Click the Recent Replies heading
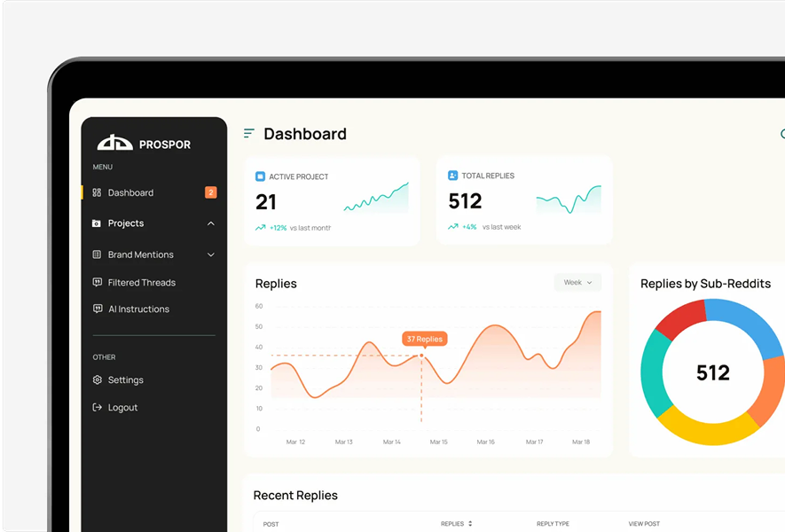The height and width of the screenshot is (532, 785). click(295, 495)
